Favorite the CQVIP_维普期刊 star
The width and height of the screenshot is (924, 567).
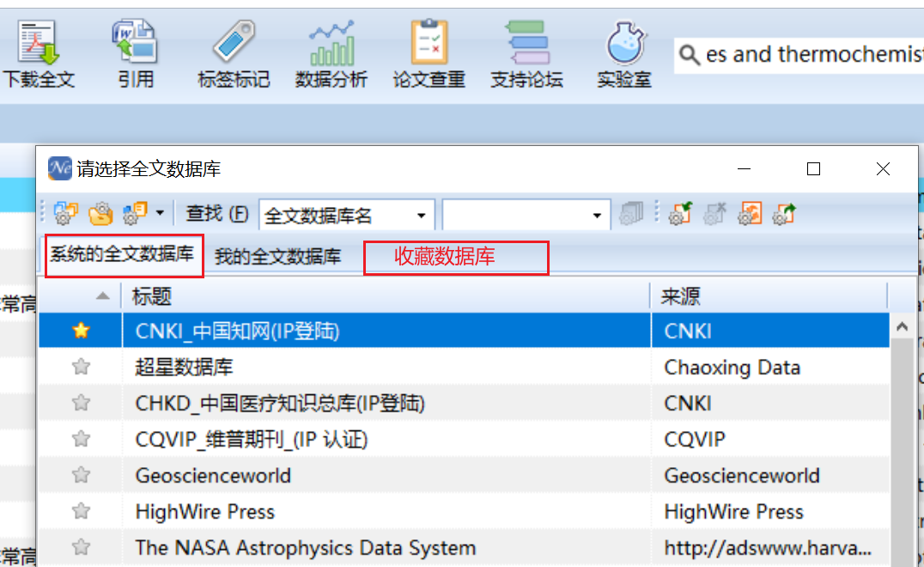[81, 438]
